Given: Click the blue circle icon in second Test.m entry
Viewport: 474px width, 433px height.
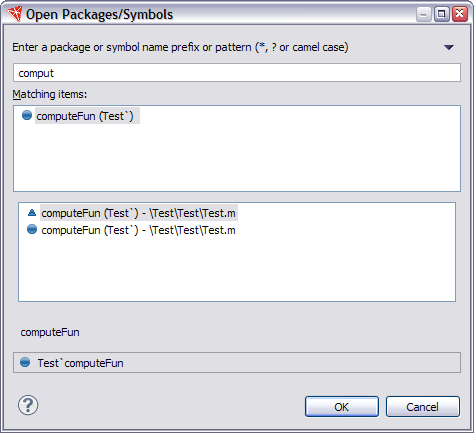Looking at the screenshot, I should click(x=32, y=229).
